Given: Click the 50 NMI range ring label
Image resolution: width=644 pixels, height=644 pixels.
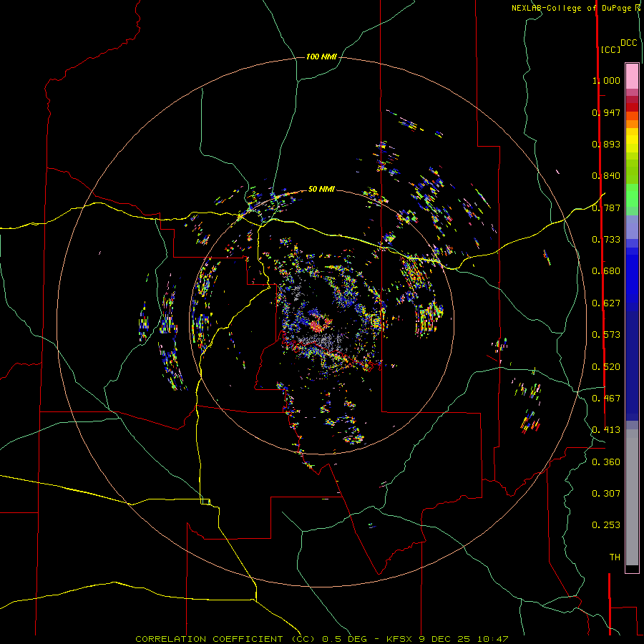Looking at the screenshot, I should point(321,189).
